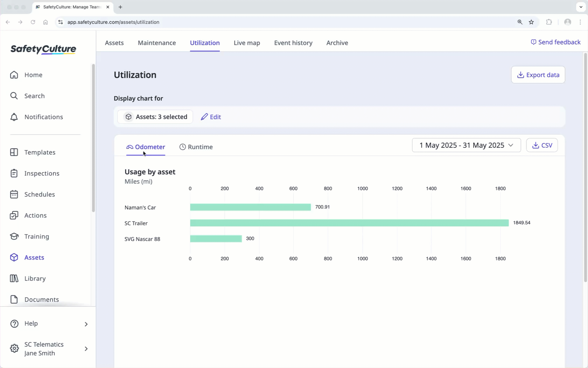Click the download icon in Export data
Screen dimensions: 588x368
520,75
